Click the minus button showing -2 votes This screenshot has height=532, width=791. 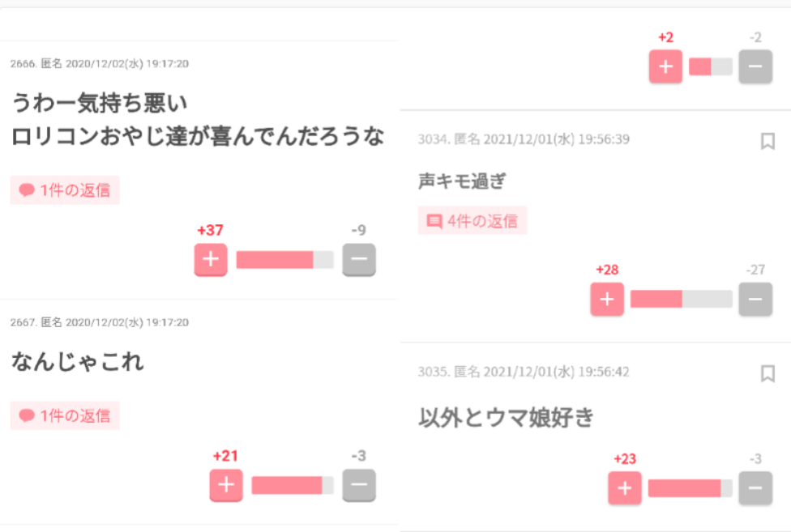(755, 66)
